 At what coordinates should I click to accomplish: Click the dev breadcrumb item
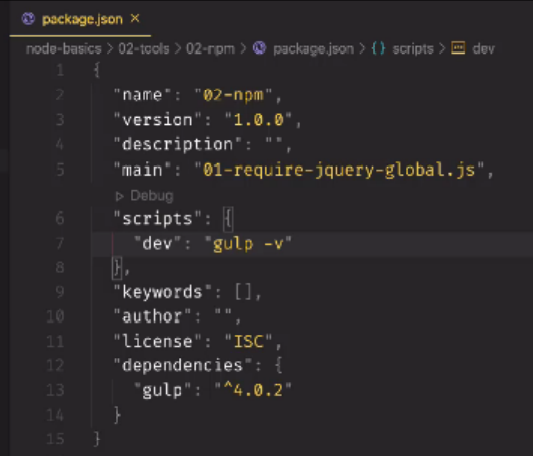[483, 49]
